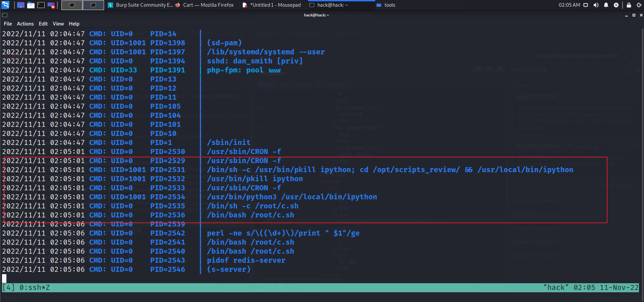Click the 02:05 AM panel clock
Image resolution: width=644 pixels, height=302 pixels.
click(569, 5)
